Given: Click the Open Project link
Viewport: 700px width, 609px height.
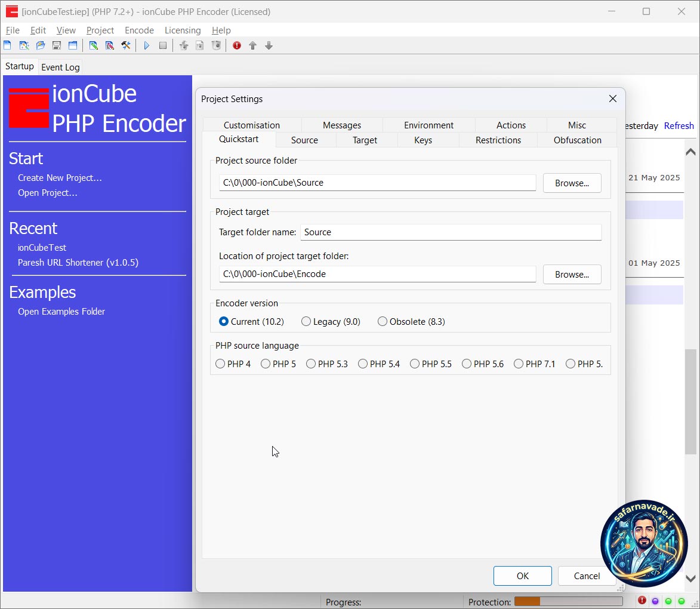Looking at the screenshot, I should point(47,193).
